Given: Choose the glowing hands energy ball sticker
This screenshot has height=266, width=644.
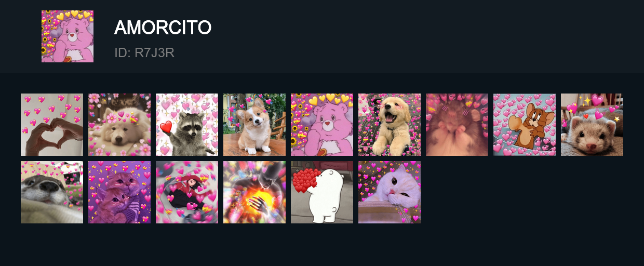Looking at the screenshot, I should click(254, 192).
